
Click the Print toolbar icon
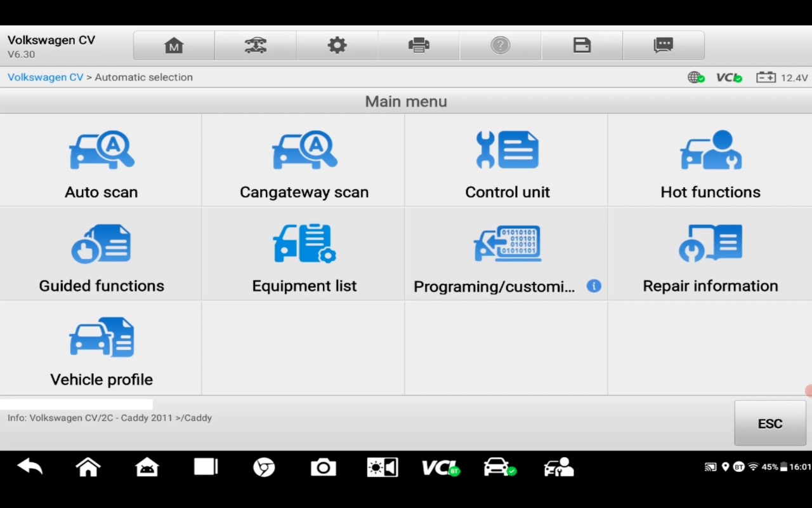[x=419, y=45]
